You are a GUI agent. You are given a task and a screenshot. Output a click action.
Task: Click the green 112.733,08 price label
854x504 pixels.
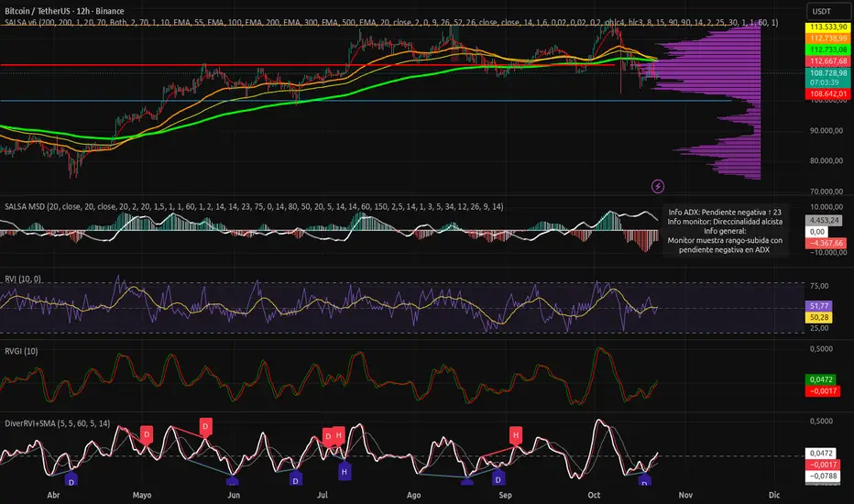pos(827,49)
